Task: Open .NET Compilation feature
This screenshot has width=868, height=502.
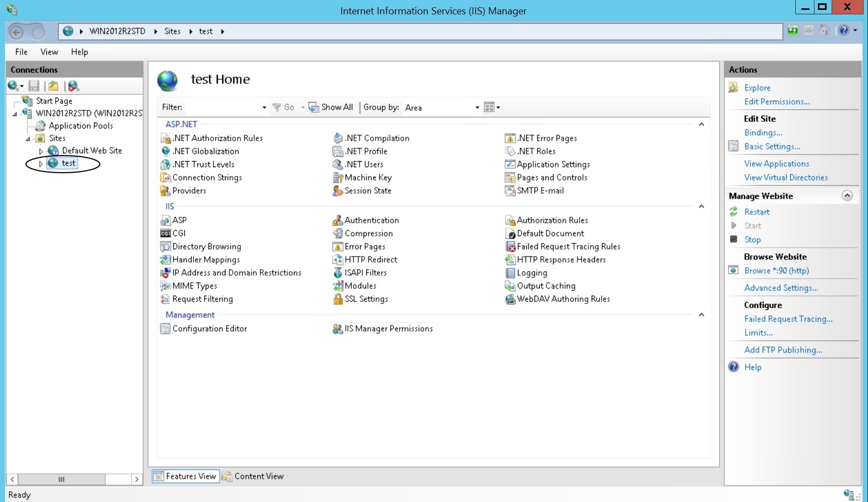Action: coord(371,138)
